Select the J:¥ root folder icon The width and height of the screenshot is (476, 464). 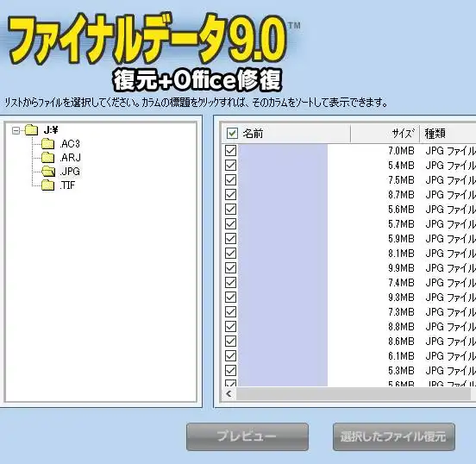[x=31, y=130]
